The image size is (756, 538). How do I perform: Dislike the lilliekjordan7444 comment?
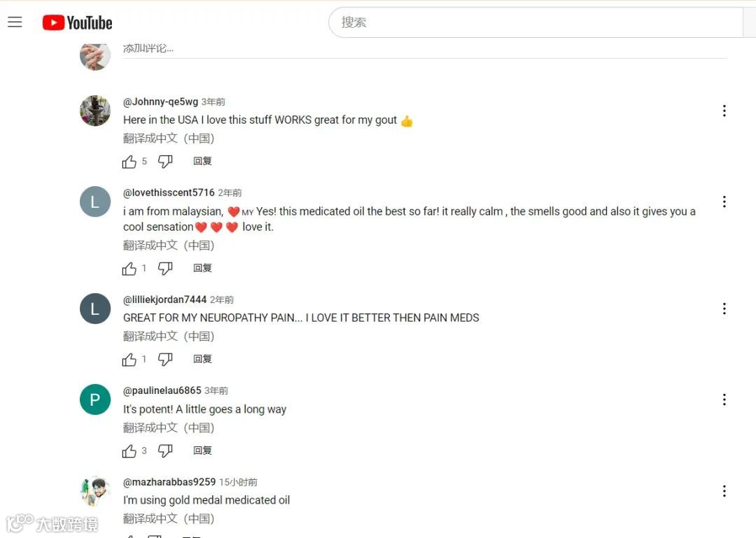[165, 359]
